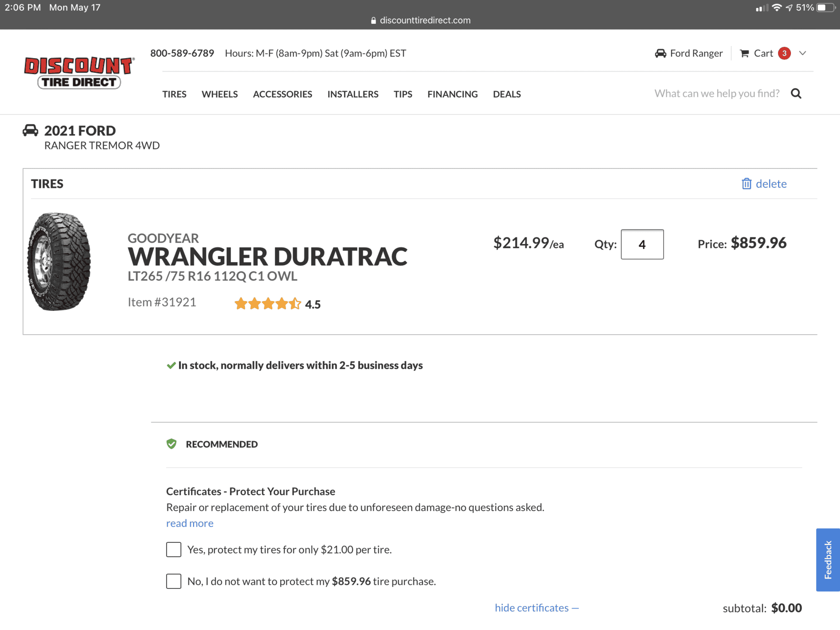Viewport: 840px width, 630px height.
Task: Click the '$859.96' total price text
Action: click(x=759, y=243)
